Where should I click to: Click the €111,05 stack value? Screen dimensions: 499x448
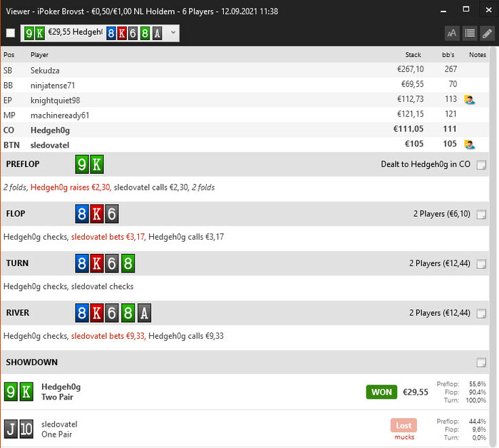[408, 129]
